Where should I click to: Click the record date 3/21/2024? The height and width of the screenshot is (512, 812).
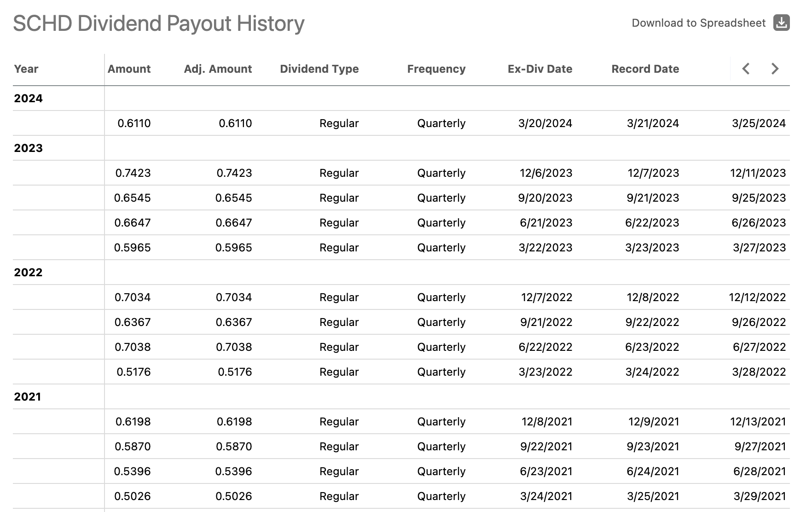click(x=653, y=123)
